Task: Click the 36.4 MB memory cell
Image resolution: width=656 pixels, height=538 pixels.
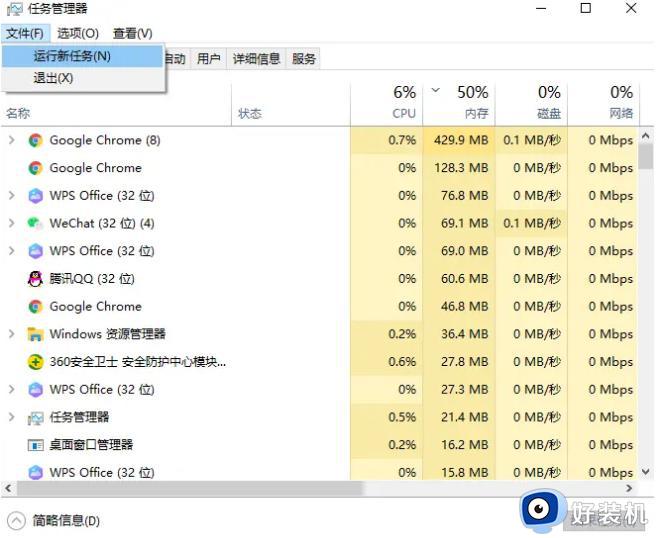Action: 459,334
